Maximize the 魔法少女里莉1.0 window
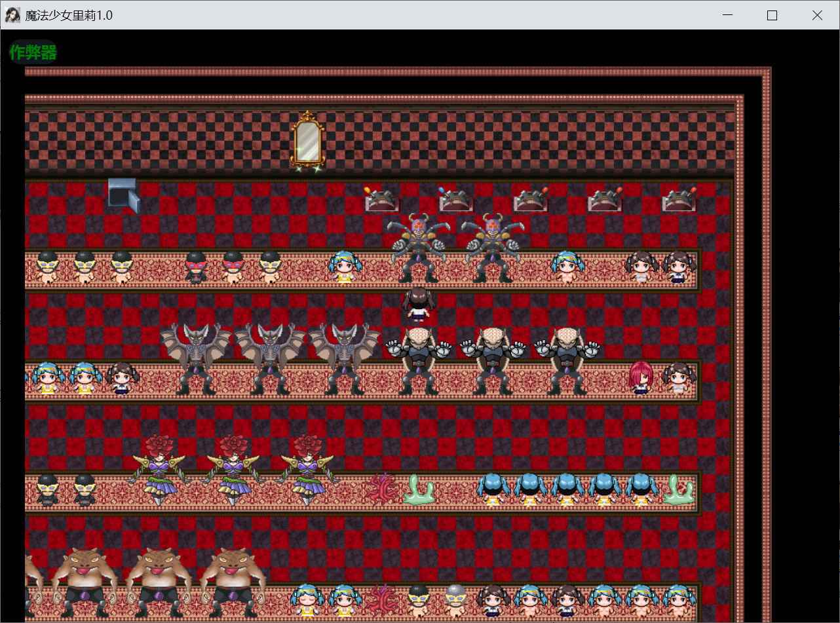The width and height of the screenshot is (840, 623). [772, 15]
